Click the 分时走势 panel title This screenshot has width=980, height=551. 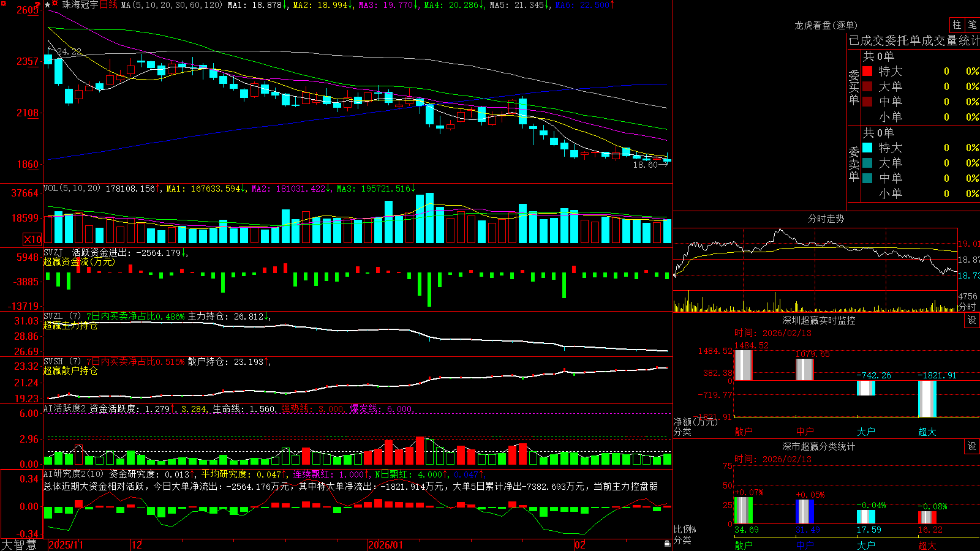point(826,219)
